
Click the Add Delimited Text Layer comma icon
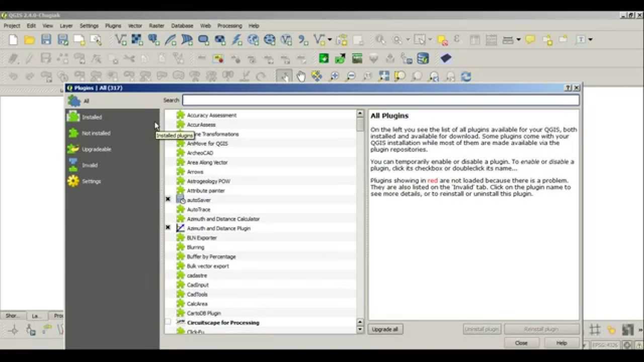click(303, 40)
